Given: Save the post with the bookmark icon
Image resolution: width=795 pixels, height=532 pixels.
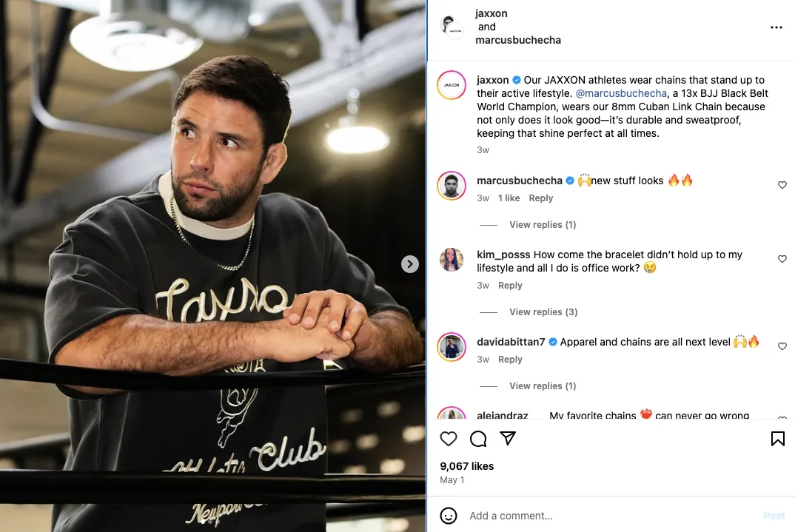Looking at the screenshot, I should pyautogui.click(x=777, y=439).
